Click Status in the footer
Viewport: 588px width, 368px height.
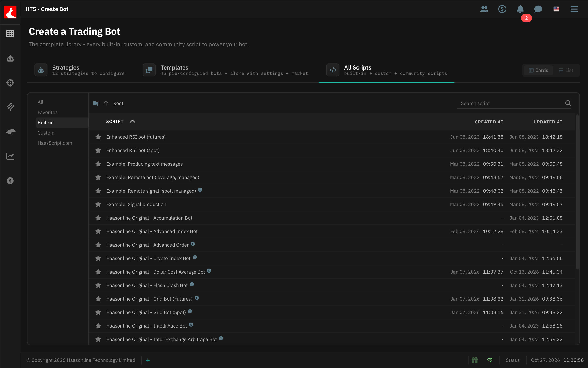pyautogui.click(x=513, y=360)
